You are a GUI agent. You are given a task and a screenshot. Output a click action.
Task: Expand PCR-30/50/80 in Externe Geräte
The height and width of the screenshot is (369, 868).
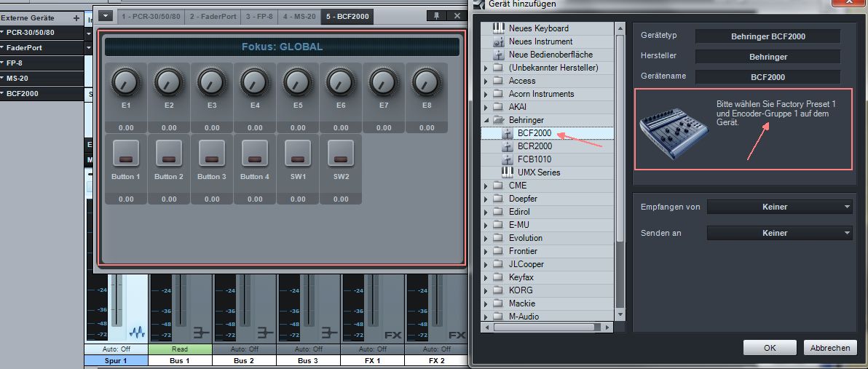pyautogui.click(x=3, y=33)
